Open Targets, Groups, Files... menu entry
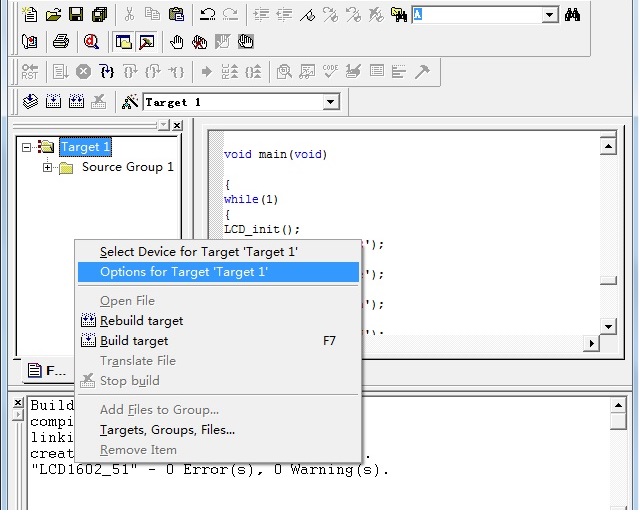640x524 pixels. [167, 430]
